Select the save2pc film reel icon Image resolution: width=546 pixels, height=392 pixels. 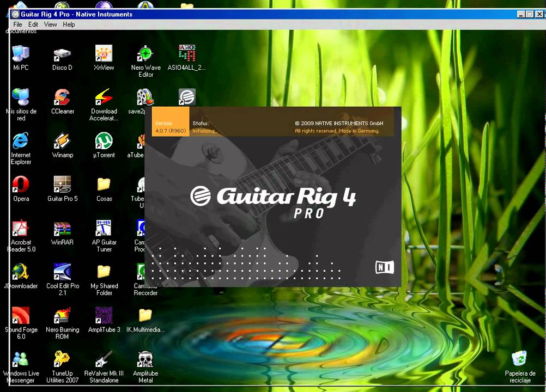(x=145, y=97)
